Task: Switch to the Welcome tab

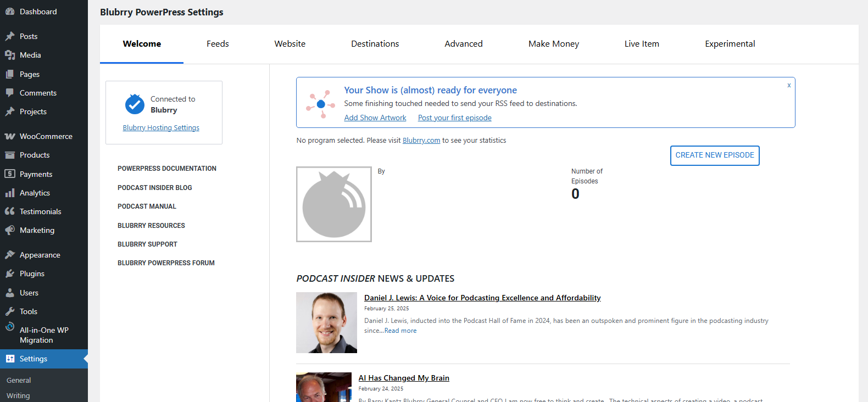Action: pyautogui.click(x=142, y=44)
